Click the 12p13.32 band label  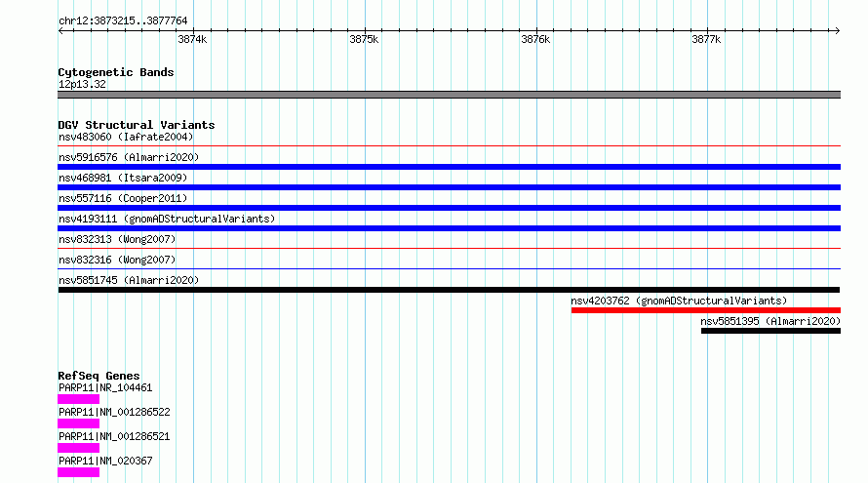click(x=82, y=84)
